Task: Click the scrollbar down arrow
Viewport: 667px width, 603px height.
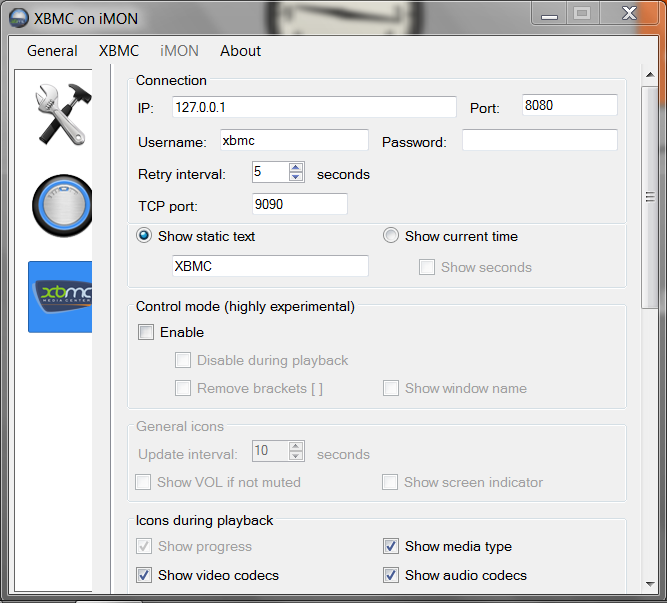Action: pyautogui.click(x=650, y=584)
